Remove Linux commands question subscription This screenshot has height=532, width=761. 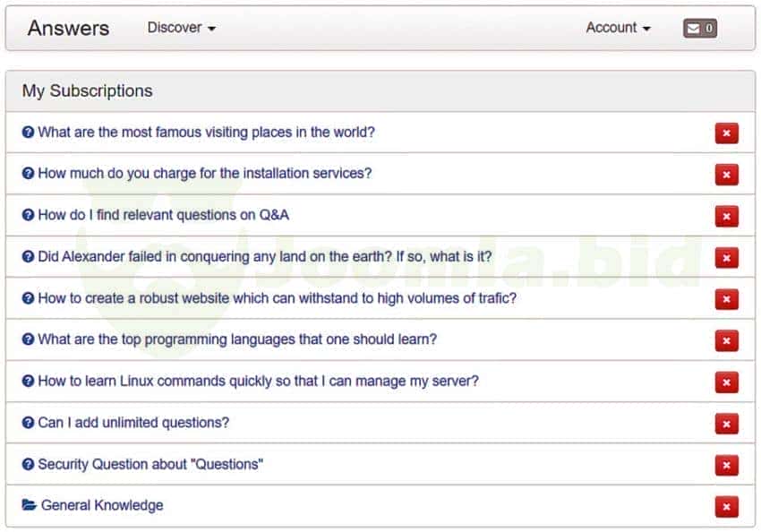(726, 382)
